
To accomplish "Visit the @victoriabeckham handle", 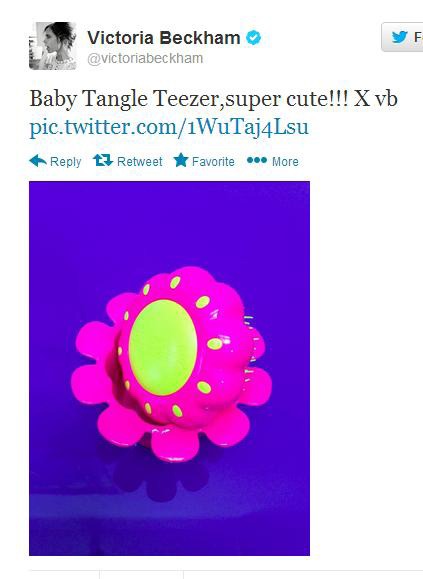I will click(145, 58).
